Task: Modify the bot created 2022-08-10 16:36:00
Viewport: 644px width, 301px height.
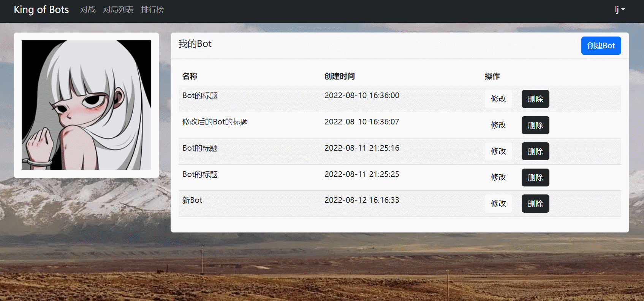Action: [498, 99]
